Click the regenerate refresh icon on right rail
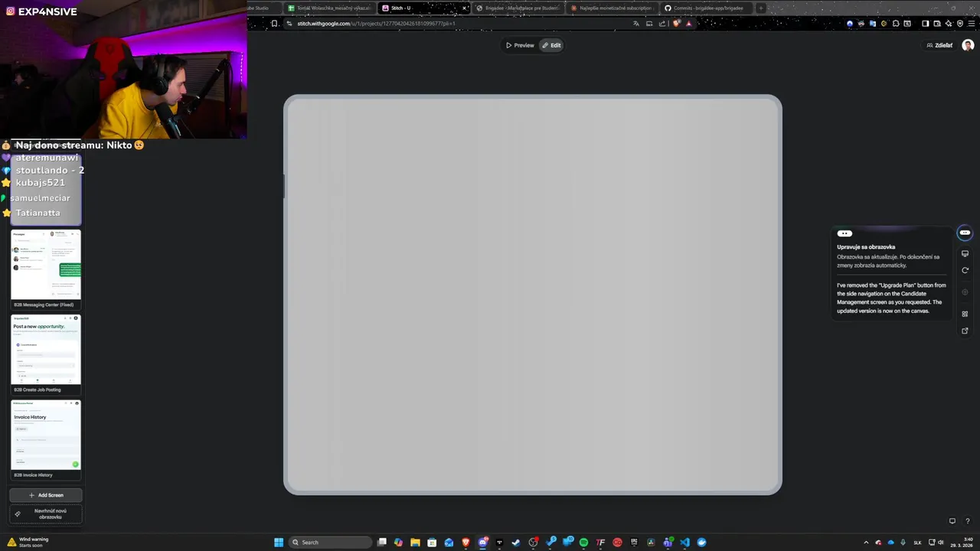The height and width of the screenshot is (551, 980). pyautogui.click(x=965, y=270)
